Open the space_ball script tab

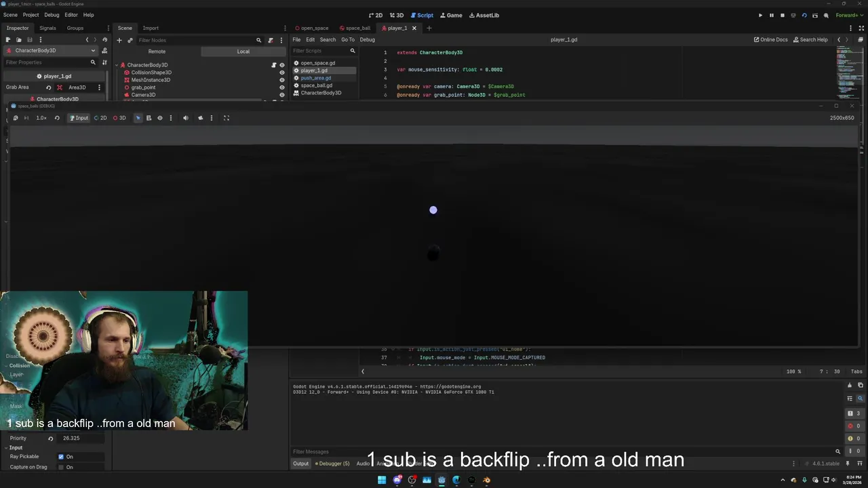pyautogui.click(x=355, y=28)
